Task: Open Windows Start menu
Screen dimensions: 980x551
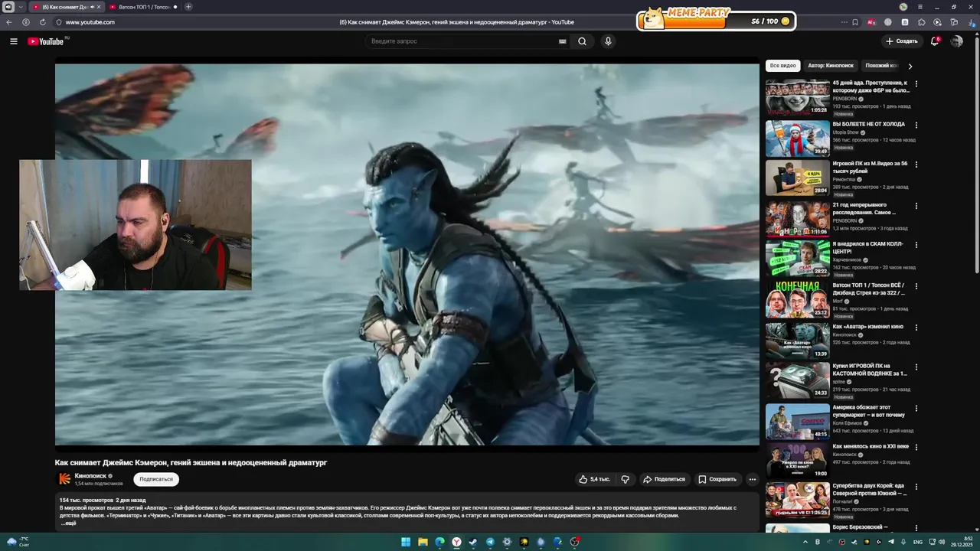Action: click(x=406, y=542)
